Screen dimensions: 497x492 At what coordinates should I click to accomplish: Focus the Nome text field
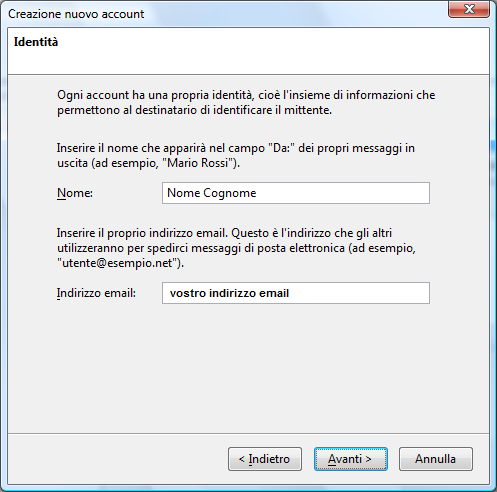click(296, 193)
